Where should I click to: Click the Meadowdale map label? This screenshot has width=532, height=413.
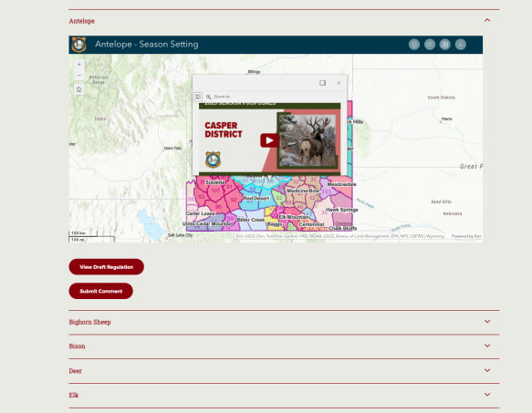[x=341, y=184]
